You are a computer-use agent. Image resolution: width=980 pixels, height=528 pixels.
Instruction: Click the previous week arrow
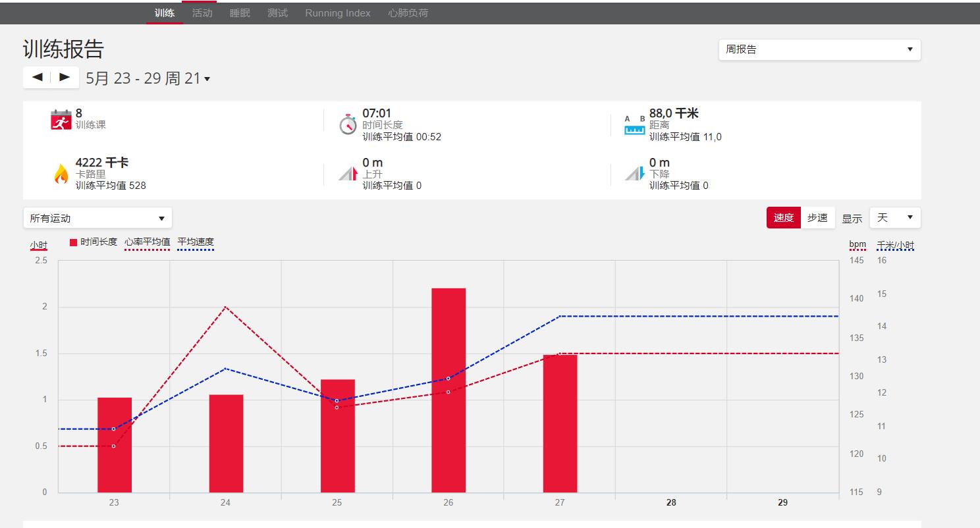[36, 77]
